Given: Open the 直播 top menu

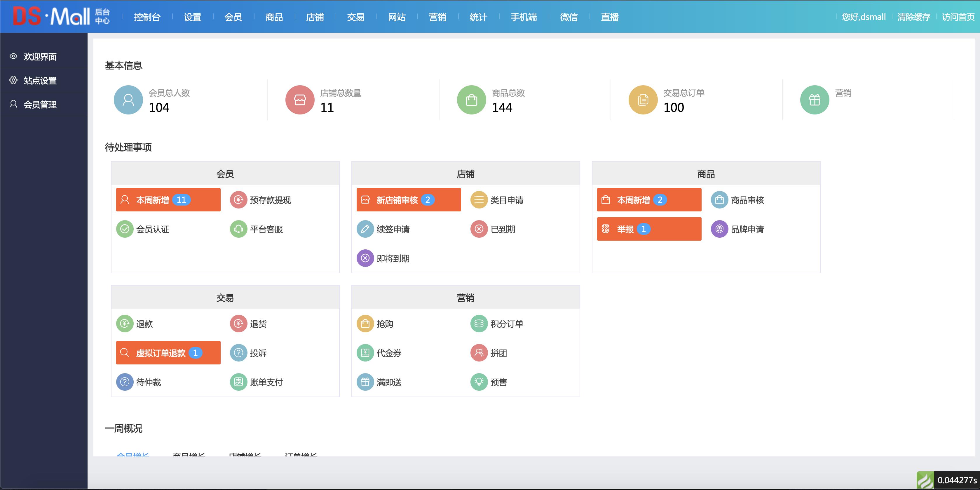Looking at the screenshot, I should tap(609, 17).
